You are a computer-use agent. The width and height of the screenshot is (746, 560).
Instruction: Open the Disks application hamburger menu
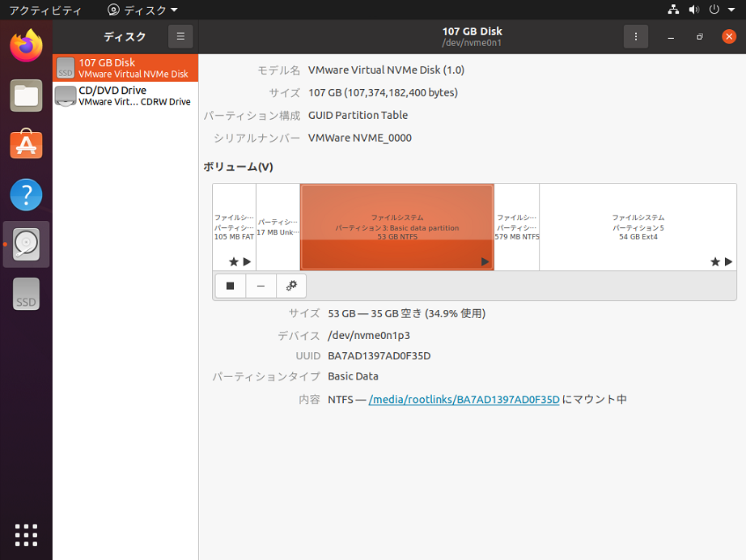180,36
